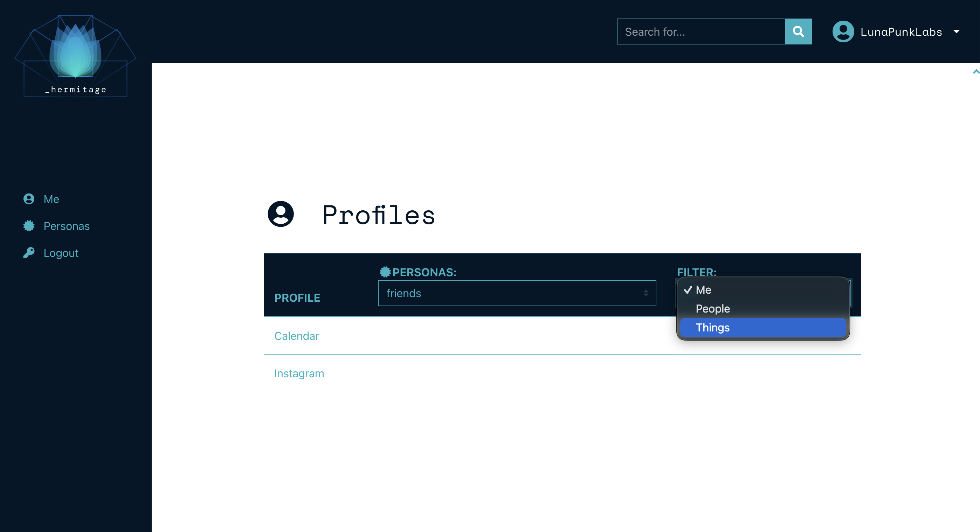Click the search magnifier button
This screenshot has height=532, width=980.
tap(798, 31)
